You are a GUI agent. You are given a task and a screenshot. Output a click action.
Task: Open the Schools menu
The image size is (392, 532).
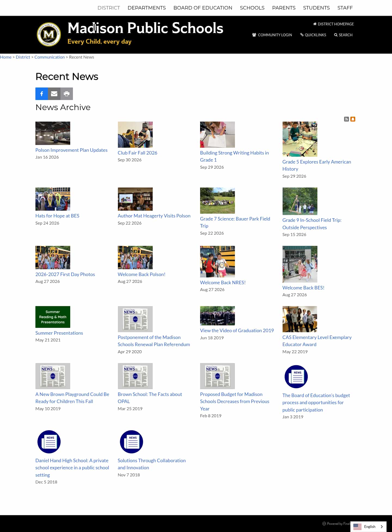252,8
